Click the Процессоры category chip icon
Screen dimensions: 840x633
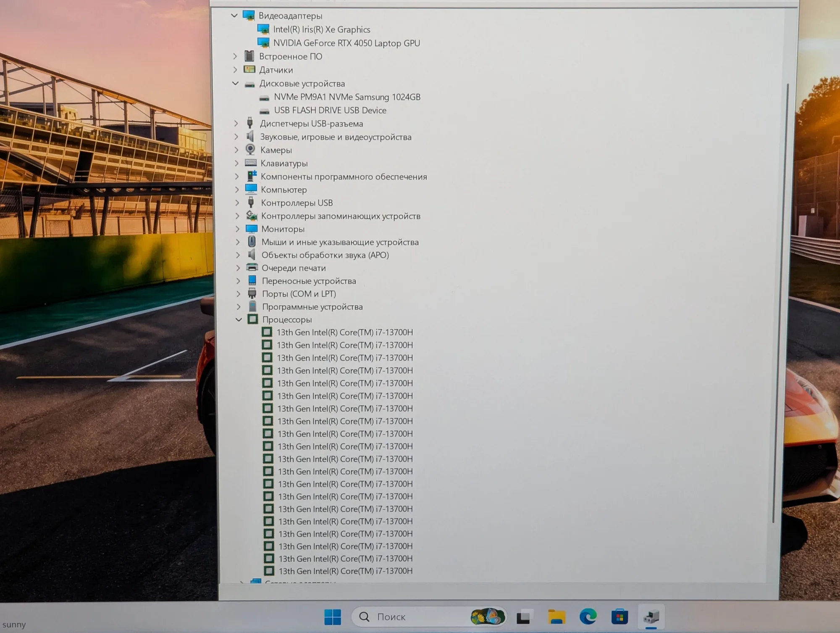click(252, 319)
